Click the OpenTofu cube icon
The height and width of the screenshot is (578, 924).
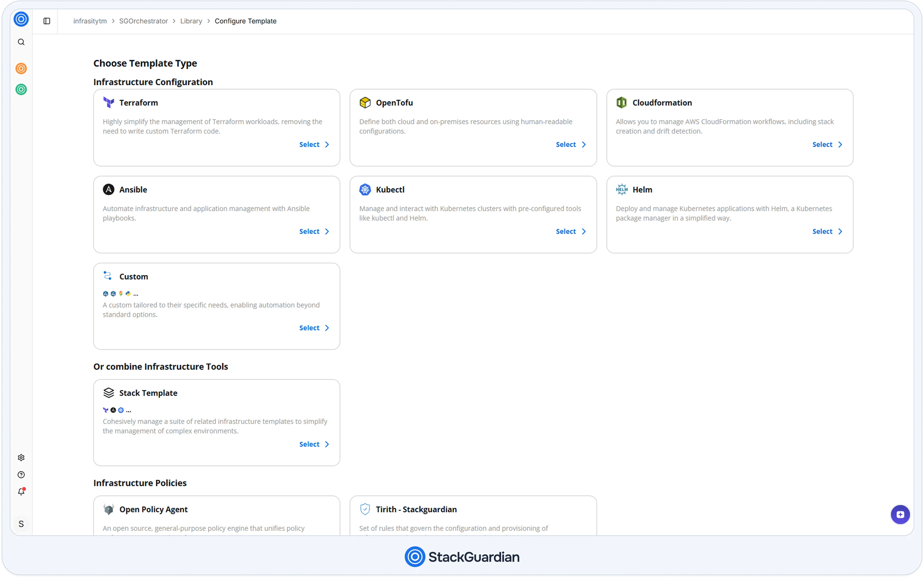point(365,102)
